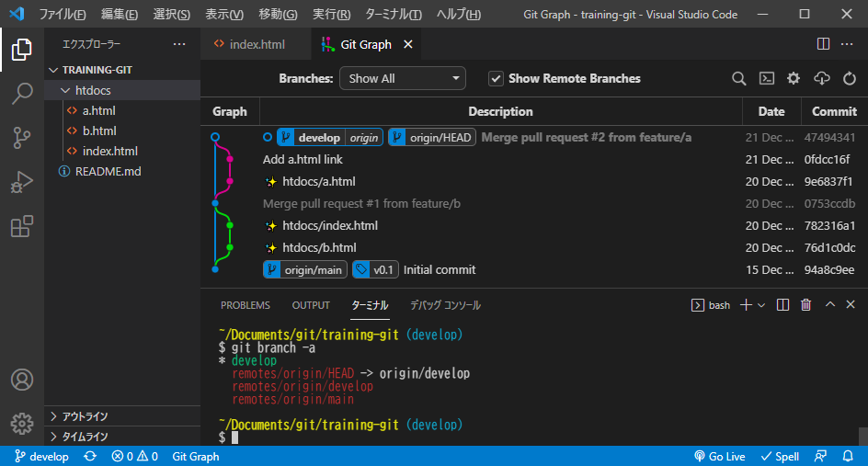Maximize the panel with up chevron
This screenshot has height=466, width=868.
pos(830,304)
